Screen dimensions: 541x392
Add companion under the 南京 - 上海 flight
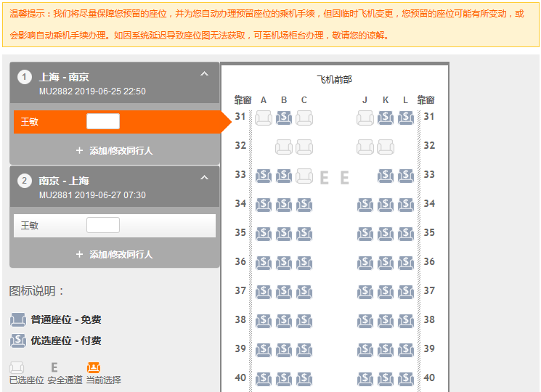pos(114,255)
